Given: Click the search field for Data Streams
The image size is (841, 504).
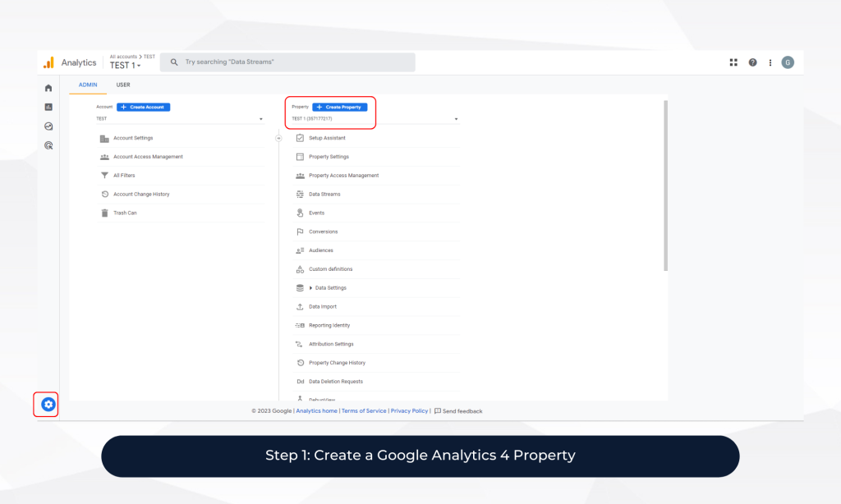Looking at the screenshot, I should [x=287, y=62].
